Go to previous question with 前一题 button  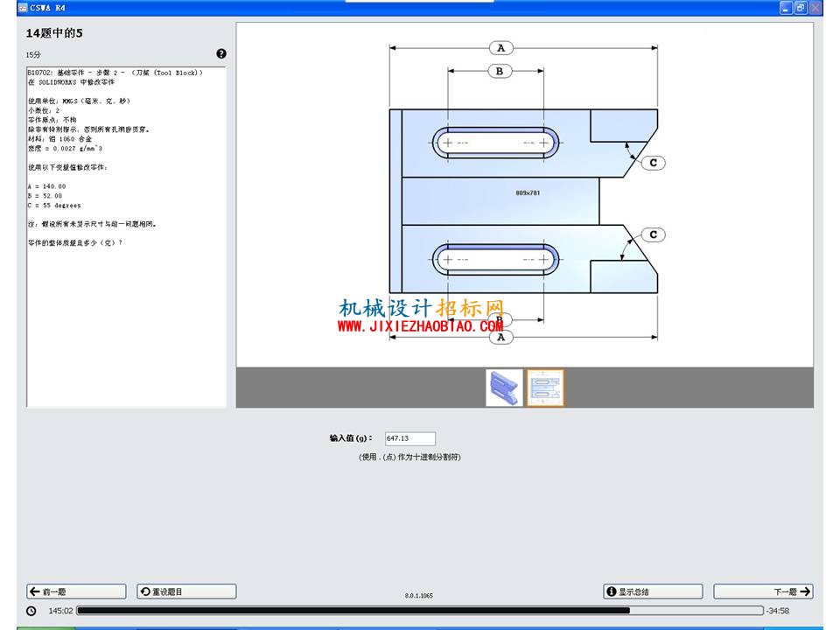(x=76, y=591)
